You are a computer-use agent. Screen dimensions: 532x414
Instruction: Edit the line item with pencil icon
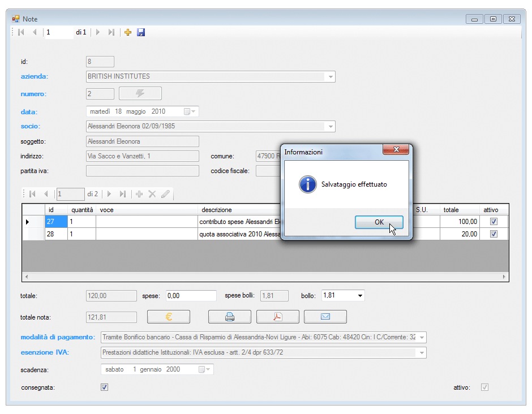[165, 194]
